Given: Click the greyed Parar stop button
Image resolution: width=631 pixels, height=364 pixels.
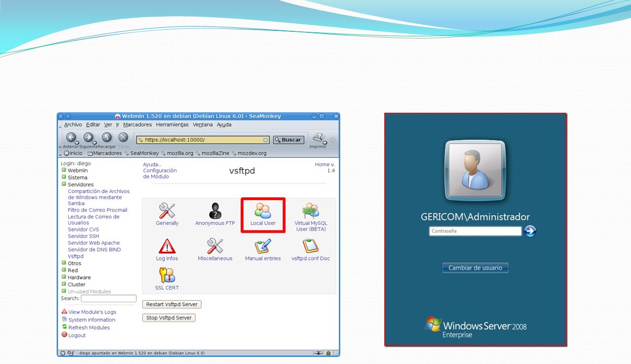Looking at the screenshot, I should [x=123, y=138].
